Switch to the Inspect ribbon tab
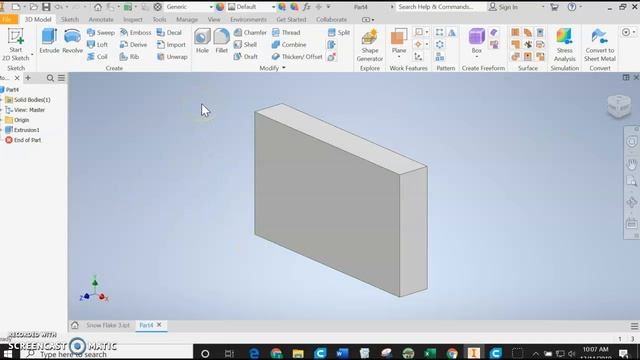640x360 pixels. 133,20
